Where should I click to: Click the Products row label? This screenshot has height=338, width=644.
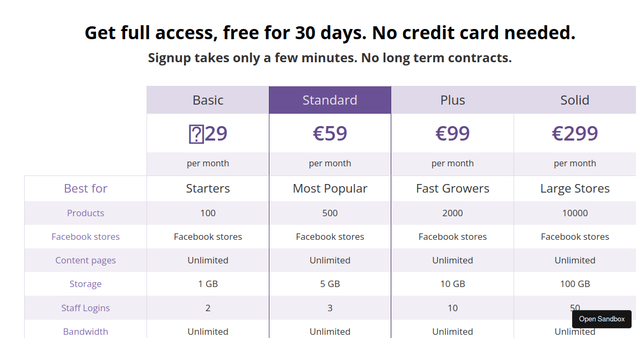click(x=85, y=213)
